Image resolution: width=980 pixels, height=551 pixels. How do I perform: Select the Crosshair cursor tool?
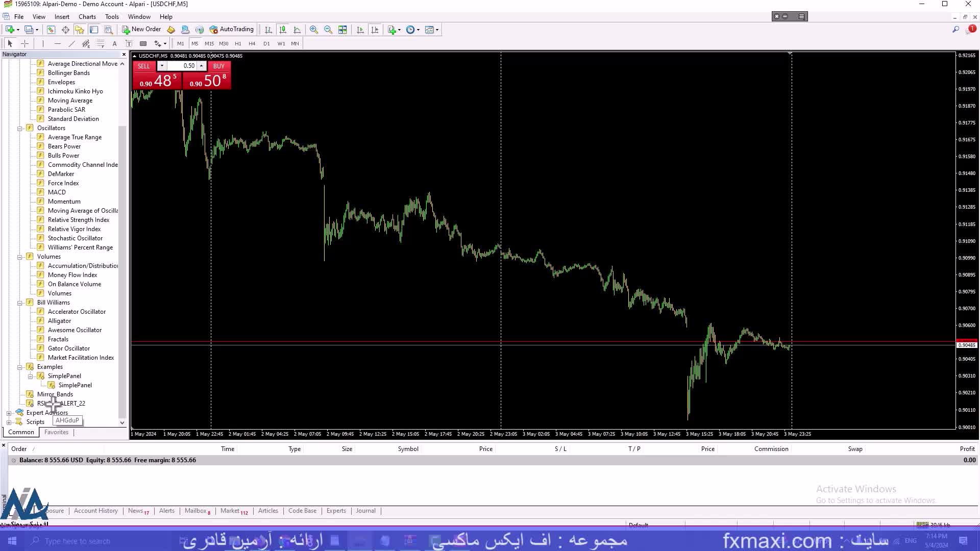24,43
